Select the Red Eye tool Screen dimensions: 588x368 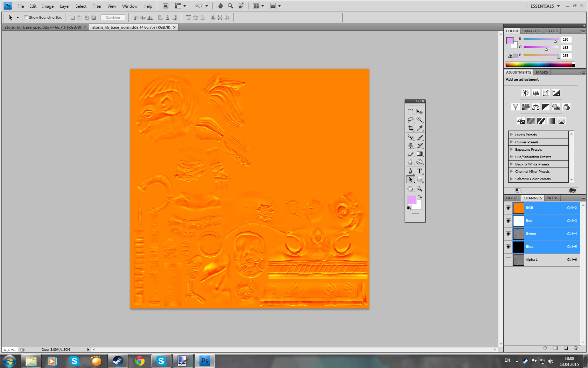[x=411, y=137]
